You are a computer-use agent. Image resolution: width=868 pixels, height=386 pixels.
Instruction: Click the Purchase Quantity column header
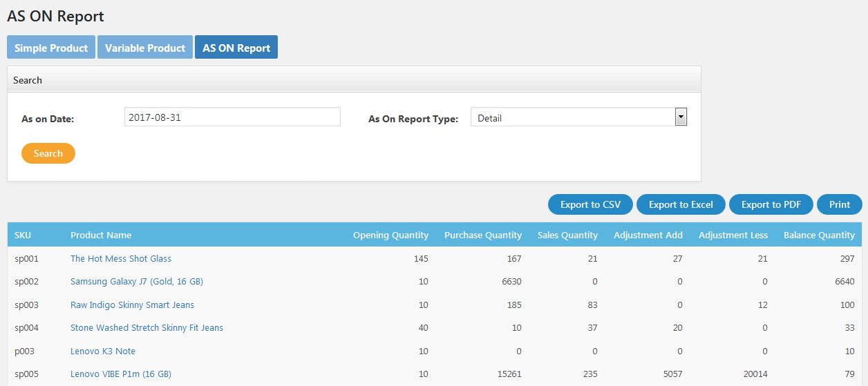coord(483,235)
